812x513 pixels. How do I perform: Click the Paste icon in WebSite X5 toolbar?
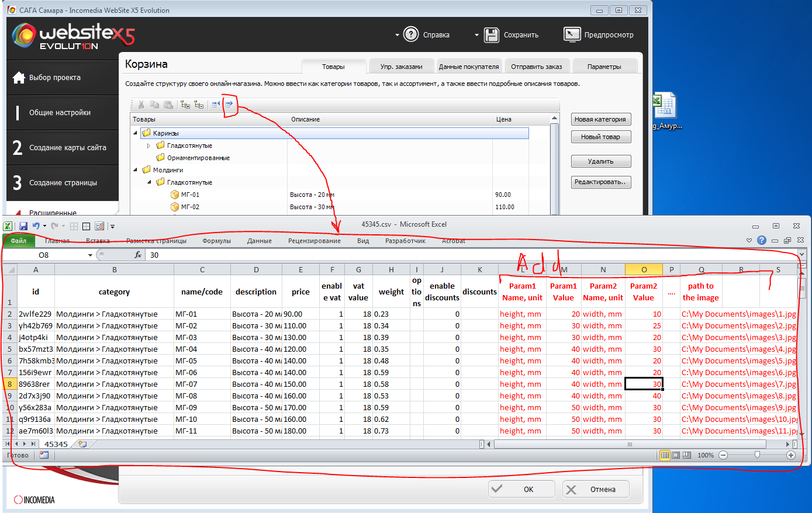pos(168,105)
